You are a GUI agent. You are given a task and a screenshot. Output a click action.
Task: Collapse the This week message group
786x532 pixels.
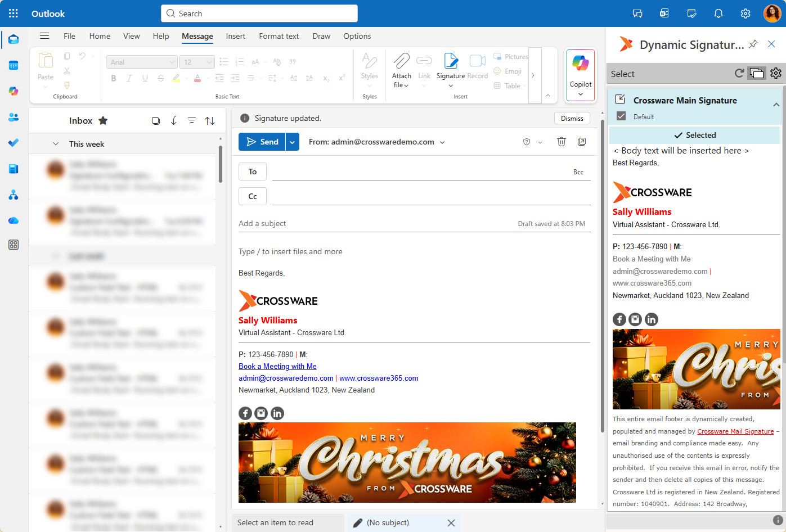(x=56, y=144)
